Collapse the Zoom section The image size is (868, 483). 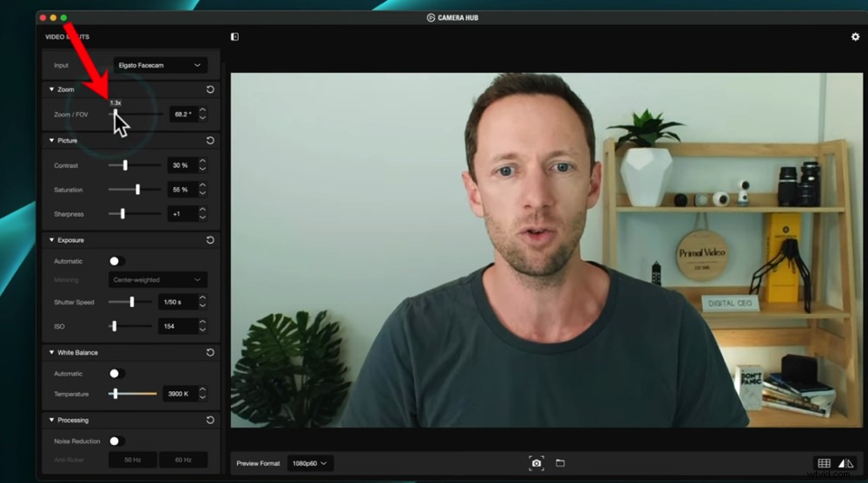(x=51, y=89)
